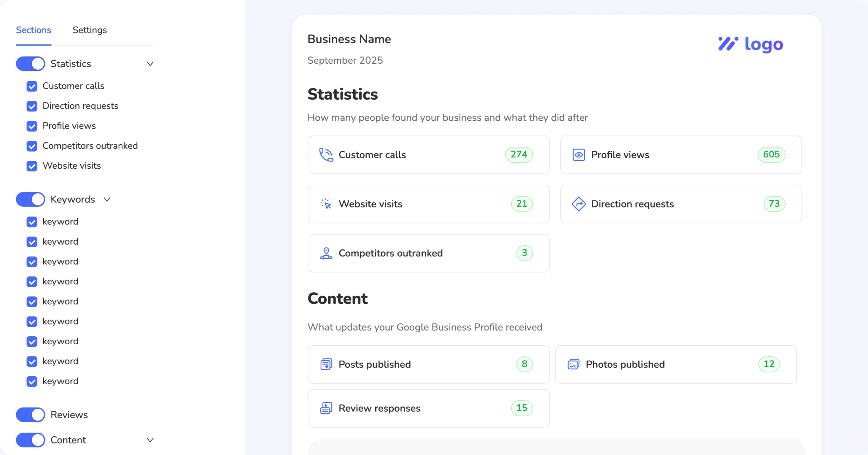Uncheck the Competitors outranked checkbox

(32, 146)
